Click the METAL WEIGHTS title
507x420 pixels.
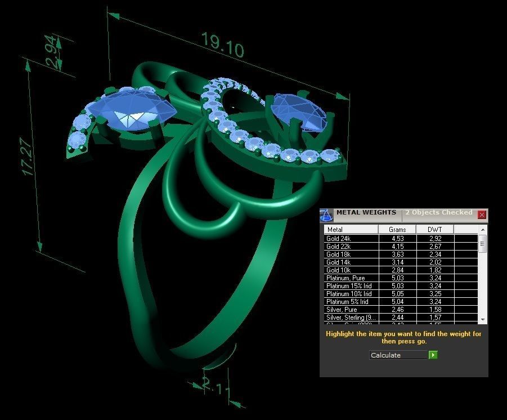tap(366, 213)
